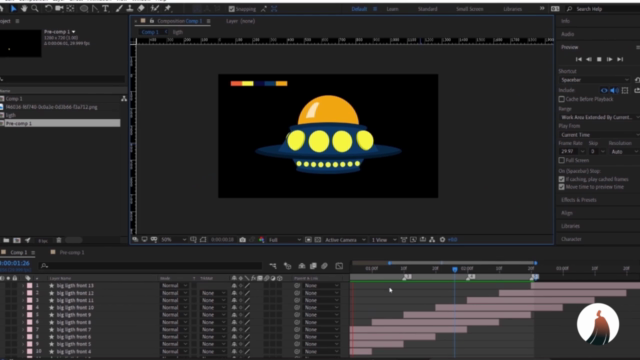
Task: Select the Hand tool
Action: click(24, 9)
